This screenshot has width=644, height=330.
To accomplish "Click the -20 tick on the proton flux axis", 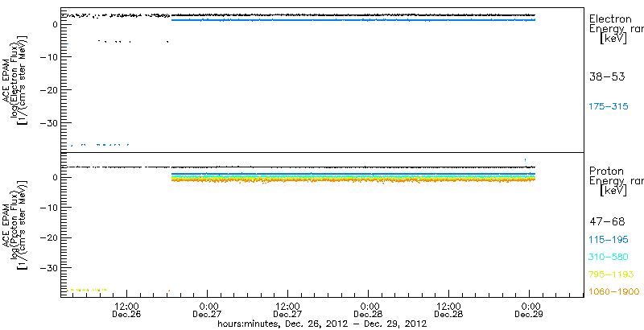I will [x=51, y=237].
